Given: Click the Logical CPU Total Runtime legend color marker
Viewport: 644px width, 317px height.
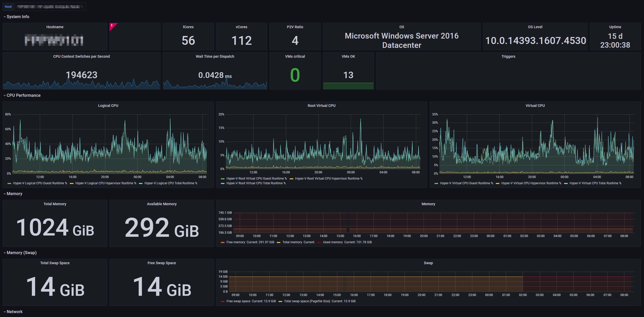Looking at the screenshot, I should [141, 183].
